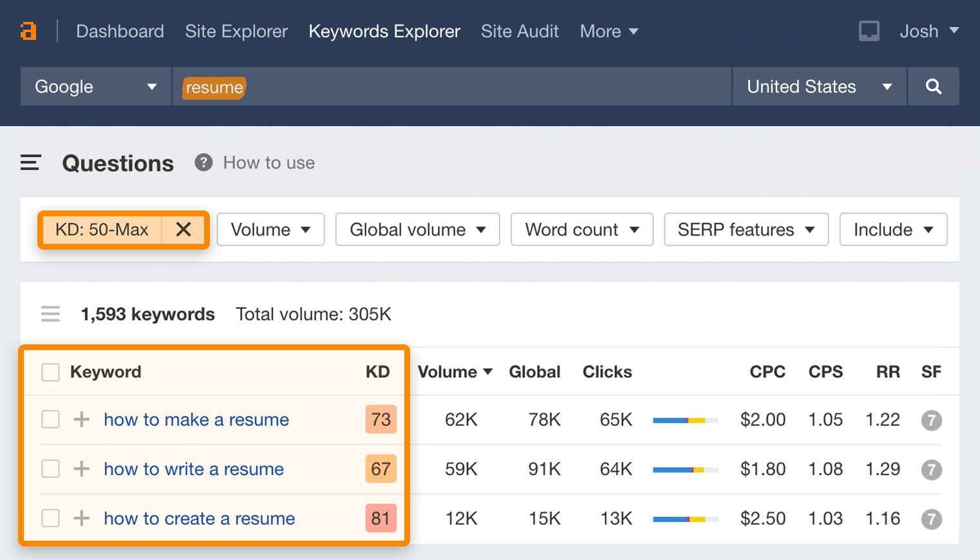980x560 pixels.
Task: Click the resume keyword search field
Action: coord(451,86)
